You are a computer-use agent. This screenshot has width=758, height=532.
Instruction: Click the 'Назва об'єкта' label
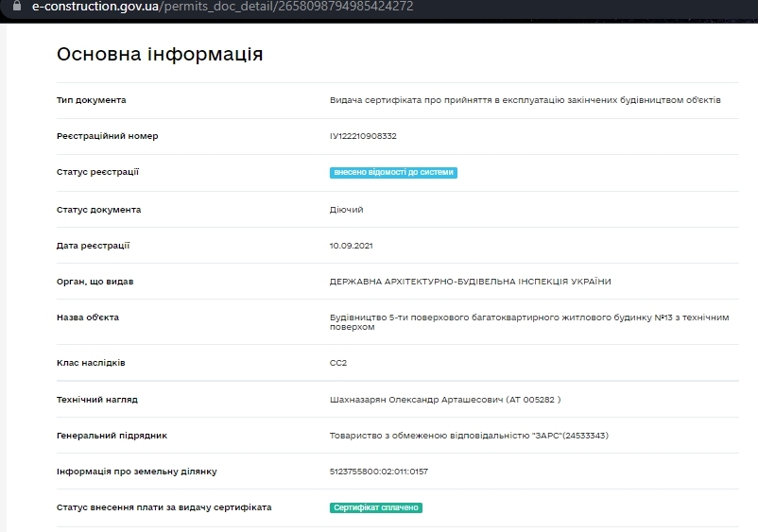[x=88, y=317]
